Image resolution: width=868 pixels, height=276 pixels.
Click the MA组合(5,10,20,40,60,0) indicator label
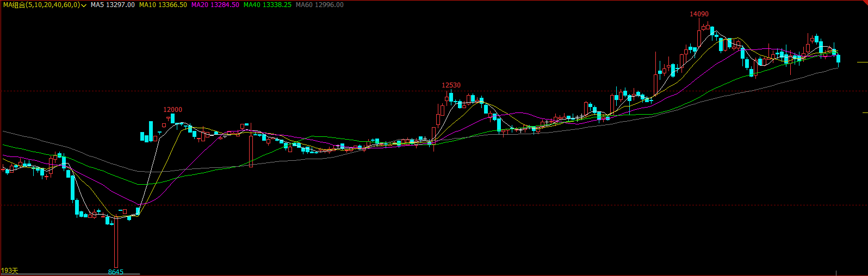click(41, 5)
